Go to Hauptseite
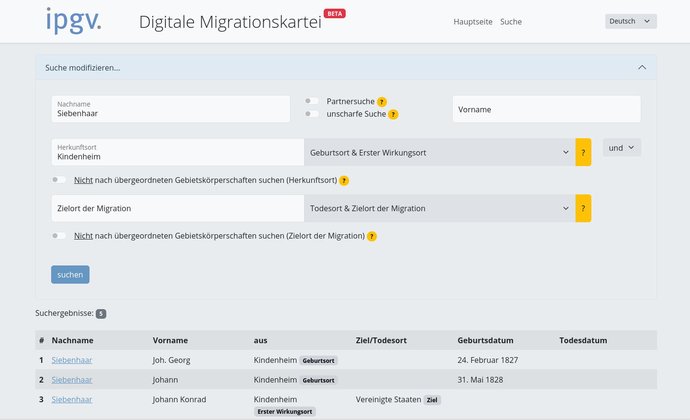This screenshot has height=420, width=690. pos(473,22)
